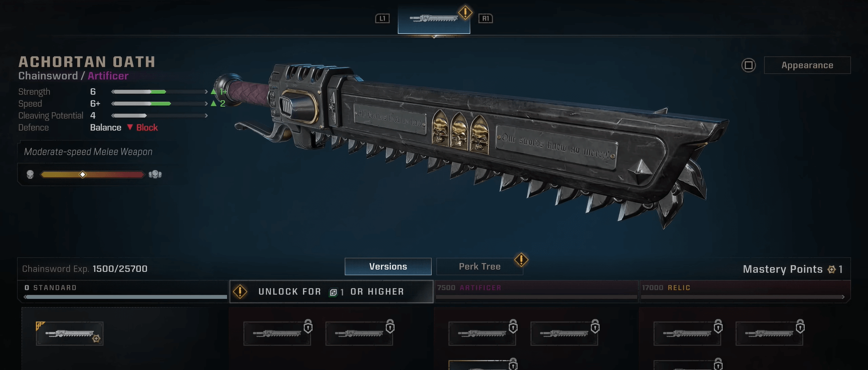The width and height of the screenshot is (868, 370).
Task: Click the Perk Tree warning notification icon
Action: tap(521, 260)
